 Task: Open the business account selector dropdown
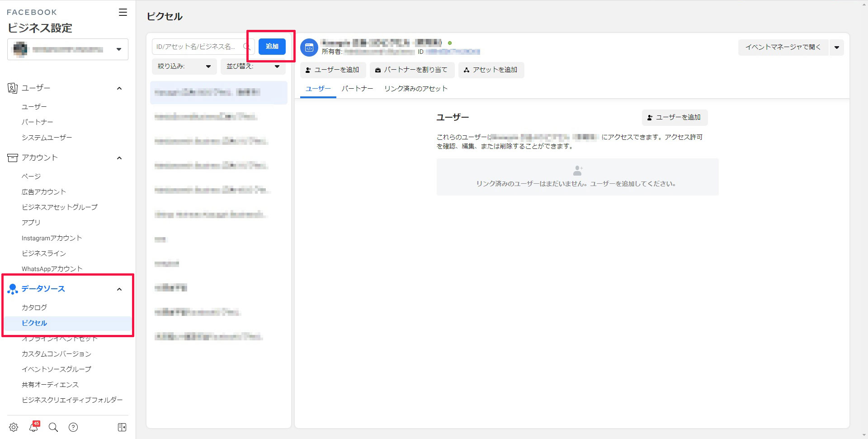coord(68,49)
